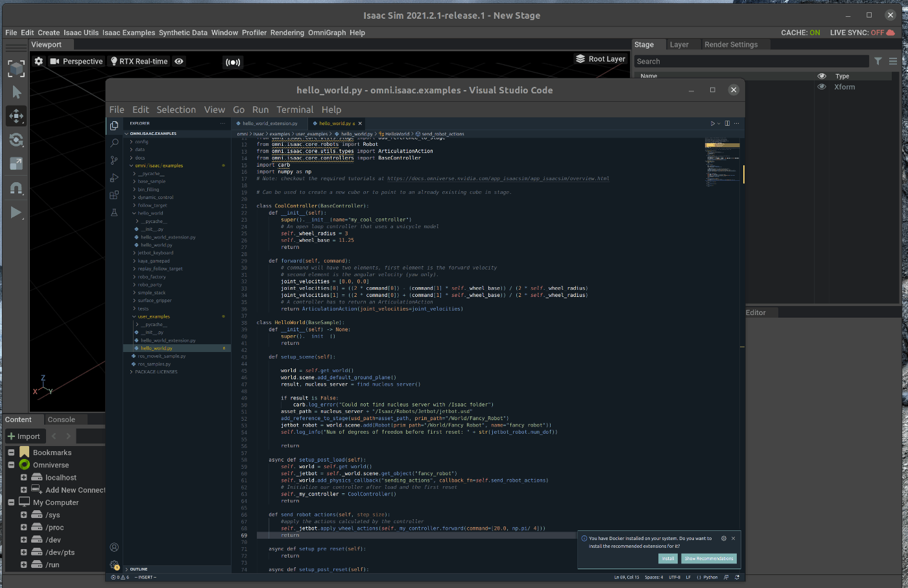Open ros_samples.py in Explorer
Image resolution: width=908 pixels, height=588 pixels.
click(154, 364)
